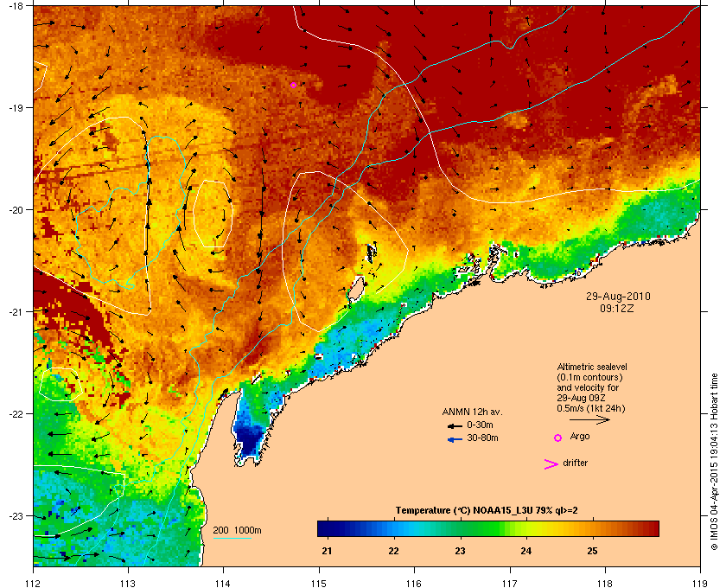Click the latitude axis label -19
Viewport: 726px width, 588px height.
click(16, 107)
